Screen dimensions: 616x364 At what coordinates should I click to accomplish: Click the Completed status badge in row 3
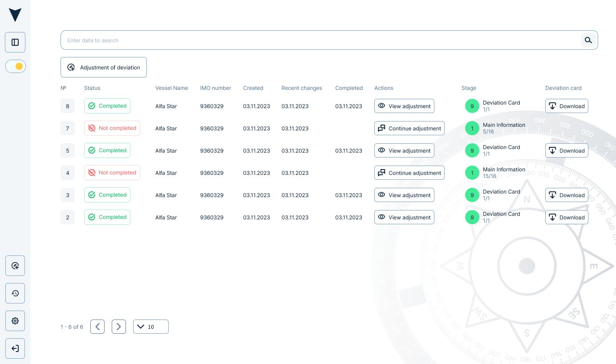point(107,195)
